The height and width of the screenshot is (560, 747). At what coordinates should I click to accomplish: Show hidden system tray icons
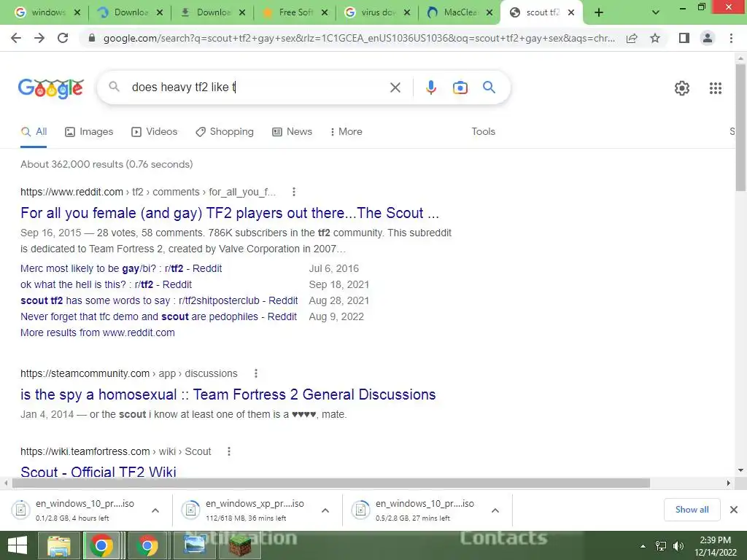tap(643, 546)
